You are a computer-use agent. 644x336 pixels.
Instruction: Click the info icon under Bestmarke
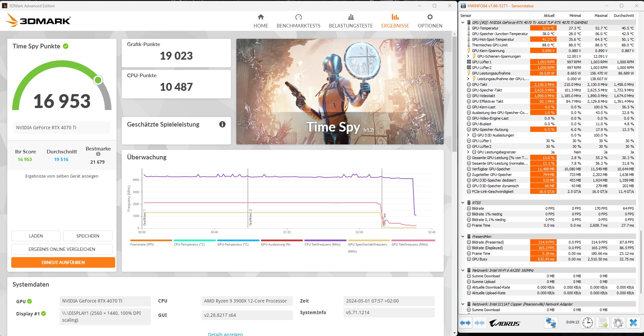click(x=98, y=154)
